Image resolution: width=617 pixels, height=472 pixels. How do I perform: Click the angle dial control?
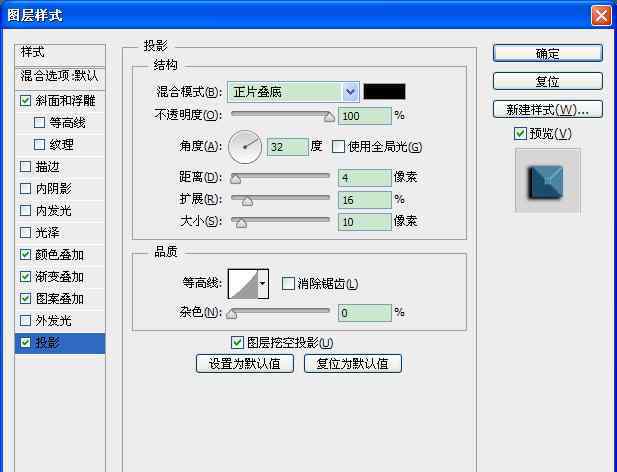pos(245,147)
